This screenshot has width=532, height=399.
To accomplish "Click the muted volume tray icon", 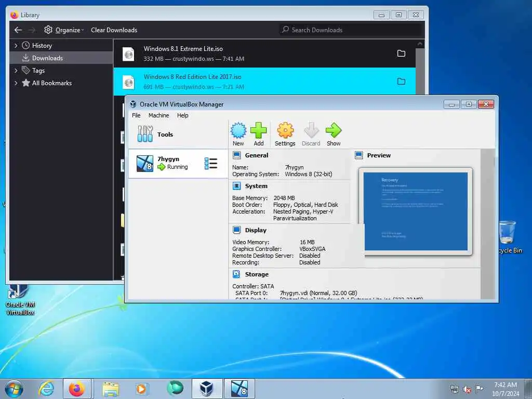I will 467,389.
